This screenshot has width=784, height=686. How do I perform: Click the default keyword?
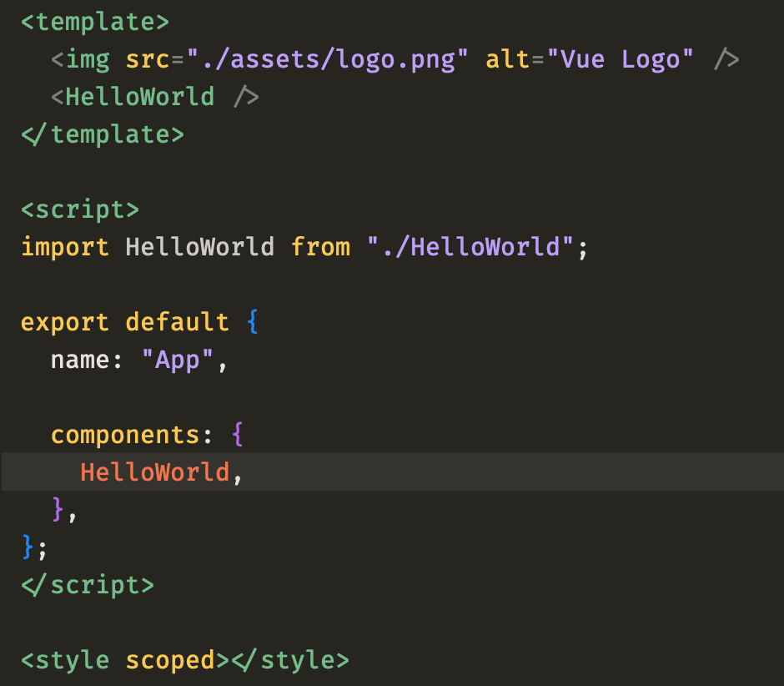178,322
